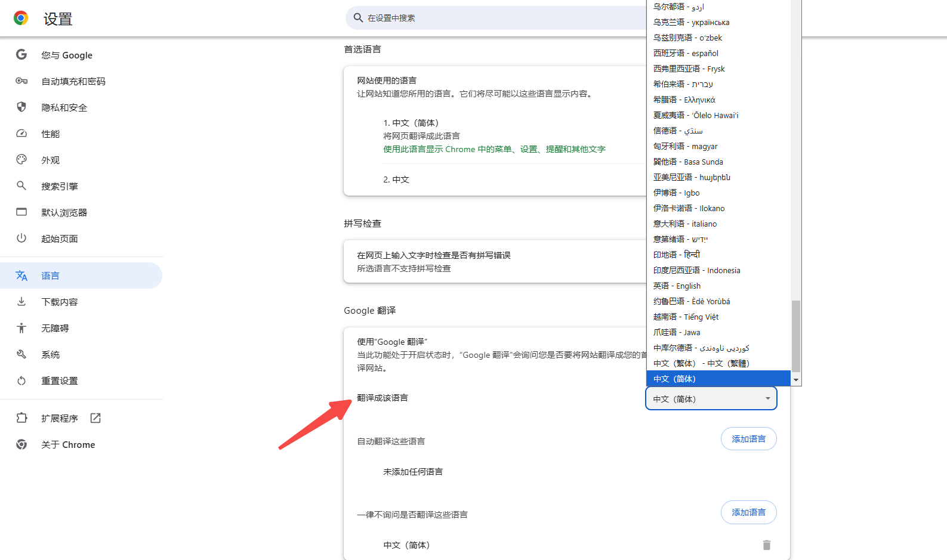The image size is (947, 560).
Task: Select 希腊语 - Ελληνικά option
Action: pyautogui.click(x=718, y=100)
